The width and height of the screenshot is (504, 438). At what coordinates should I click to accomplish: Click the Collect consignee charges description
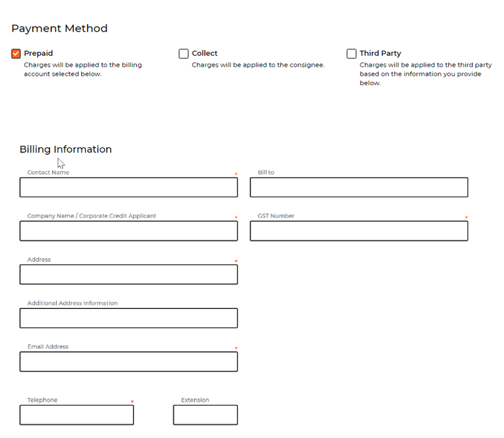[258, 65]
